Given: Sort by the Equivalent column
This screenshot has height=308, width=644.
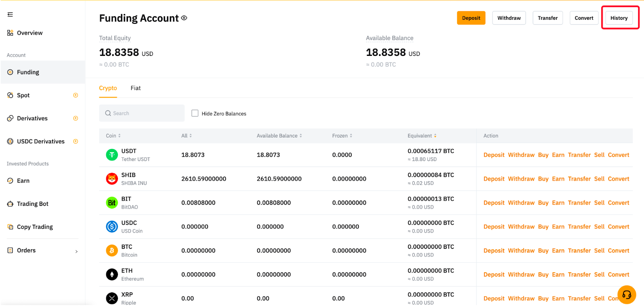Looking at the screenshot, I should coord(422,136).
